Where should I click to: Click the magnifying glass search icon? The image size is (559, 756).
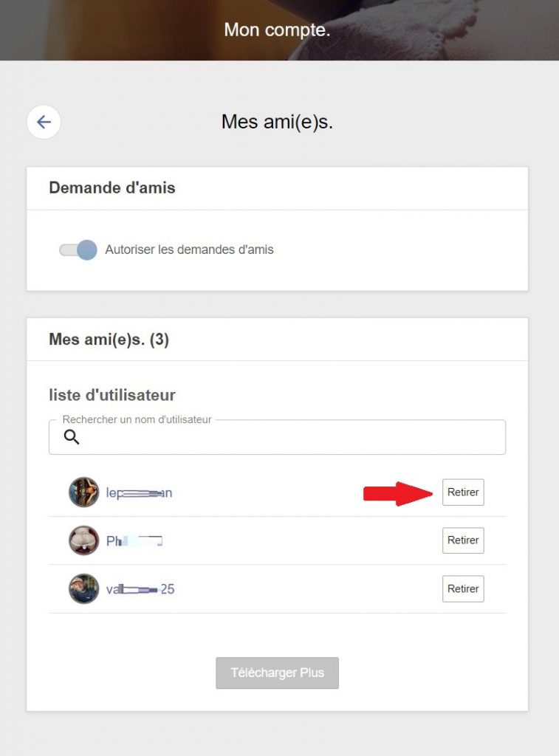click(72, 437)
